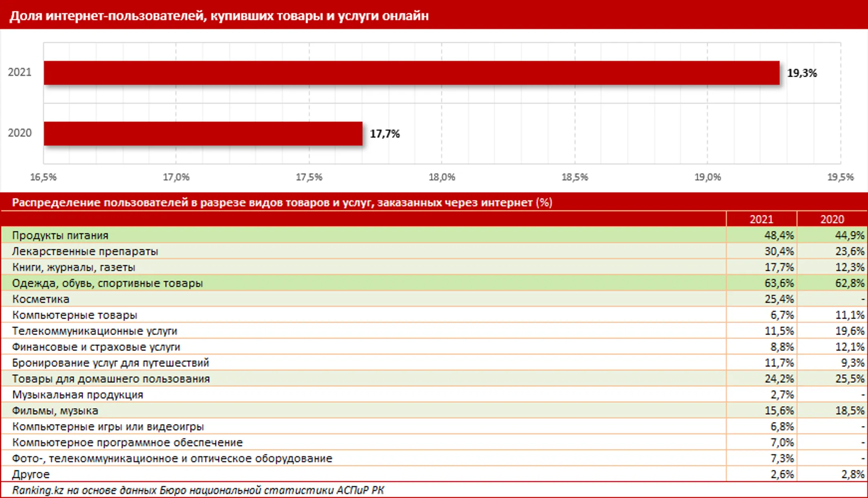Select the Косметика table entry

pyautogui.click(x=42, y=299)
